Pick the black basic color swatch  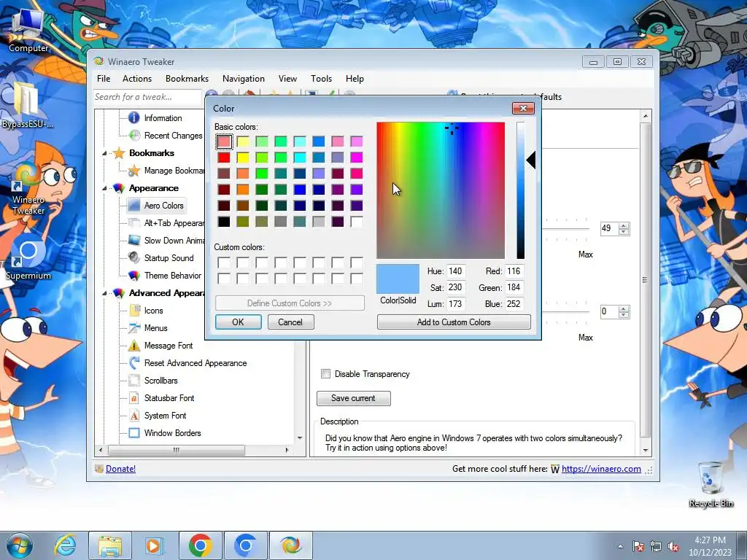click(x=224, y=222)
